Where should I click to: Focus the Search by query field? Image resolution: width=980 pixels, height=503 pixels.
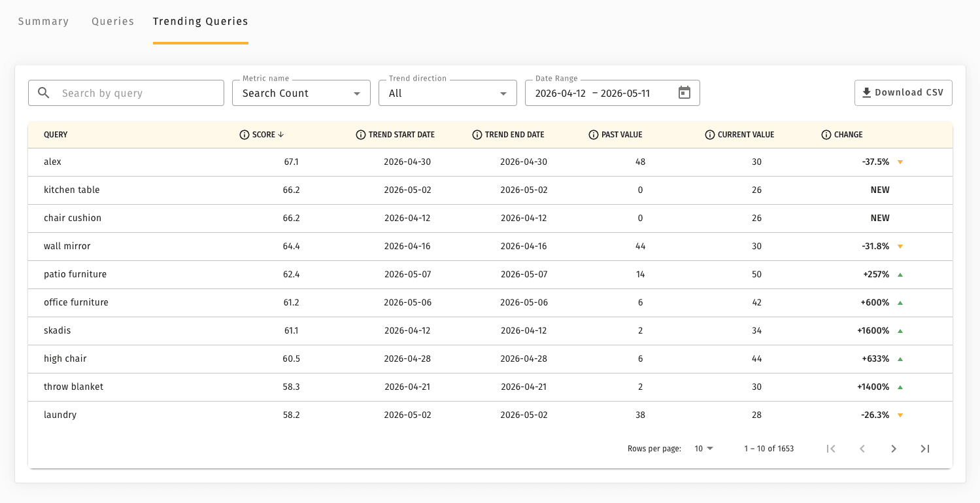126,93
